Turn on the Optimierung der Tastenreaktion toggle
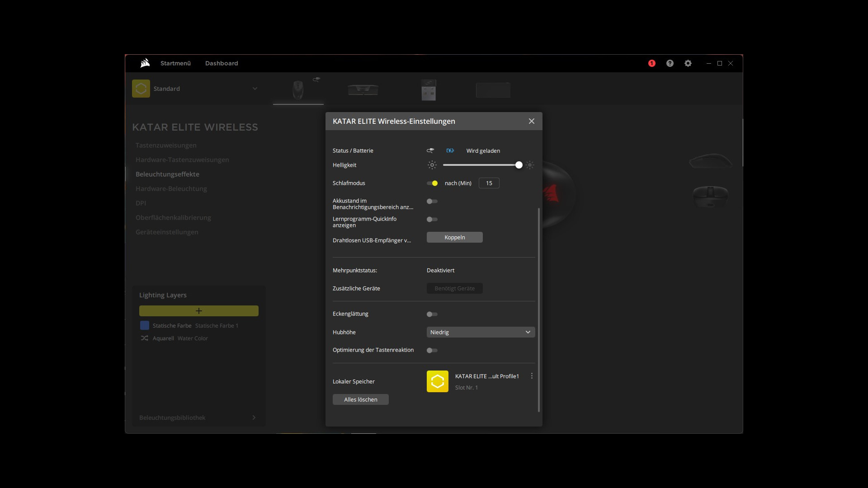Screen dimensions: 868x488 click(432, 350)
